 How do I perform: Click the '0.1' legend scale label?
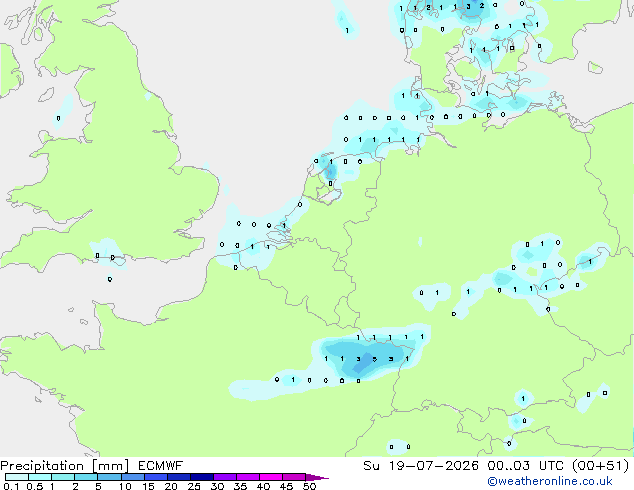click(11, 486)
